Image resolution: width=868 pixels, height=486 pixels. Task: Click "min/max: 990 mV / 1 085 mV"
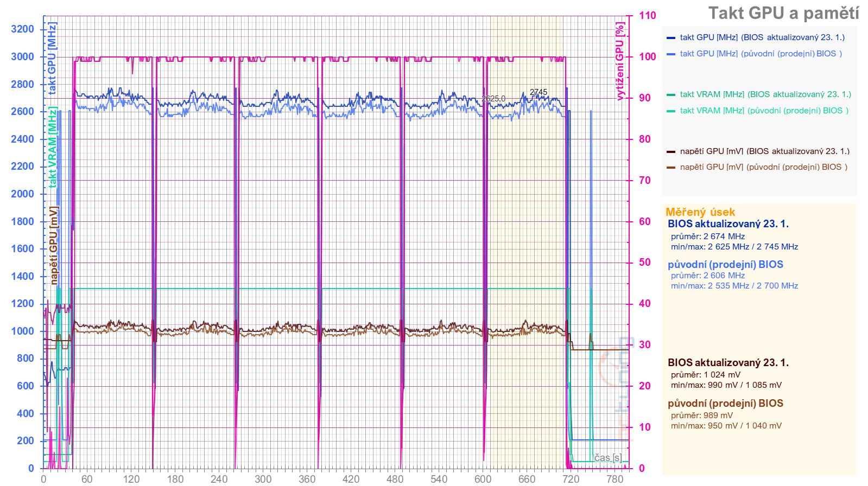[x=726, y=385]
